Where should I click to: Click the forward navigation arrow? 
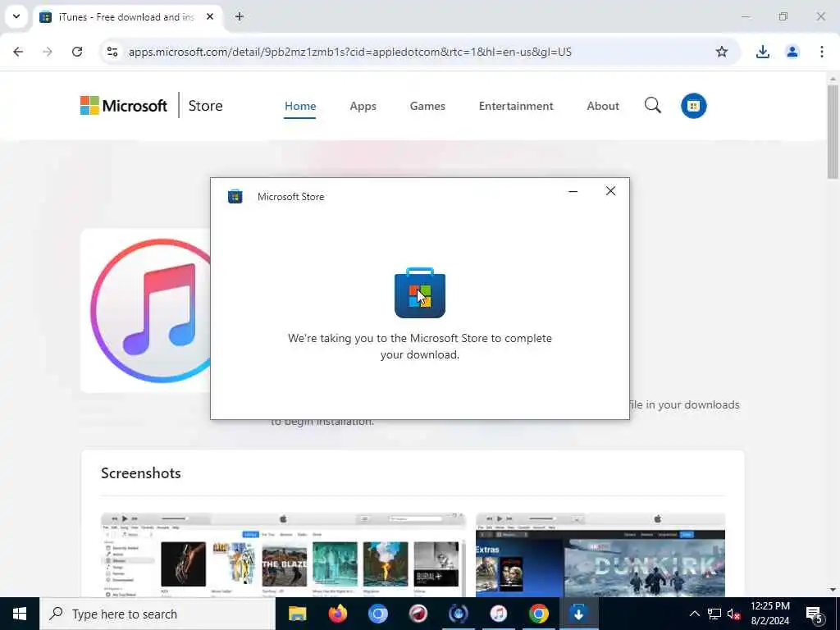[48, 52]
